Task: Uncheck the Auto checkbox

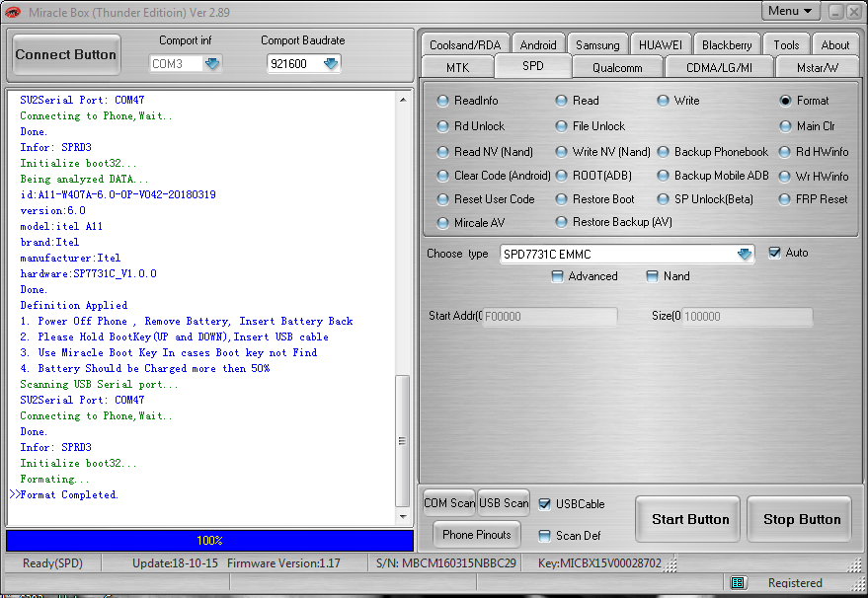Action: pos(774,253)
